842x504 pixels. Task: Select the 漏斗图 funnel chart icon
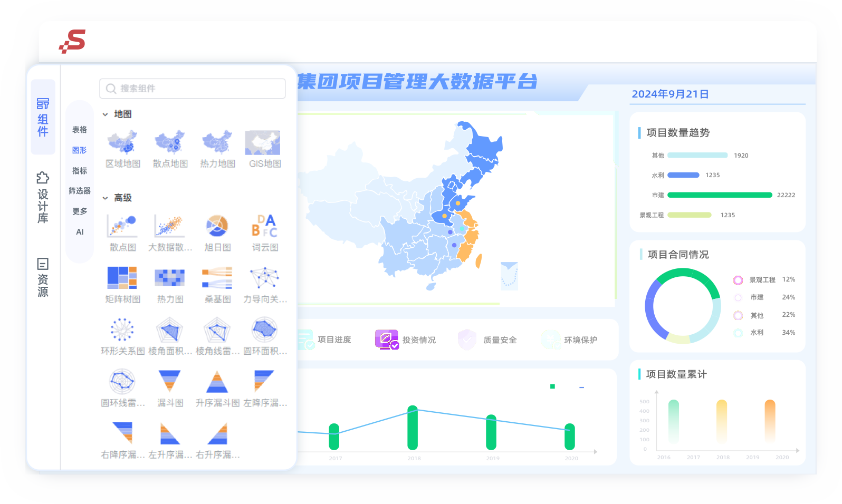click(169, 381)
